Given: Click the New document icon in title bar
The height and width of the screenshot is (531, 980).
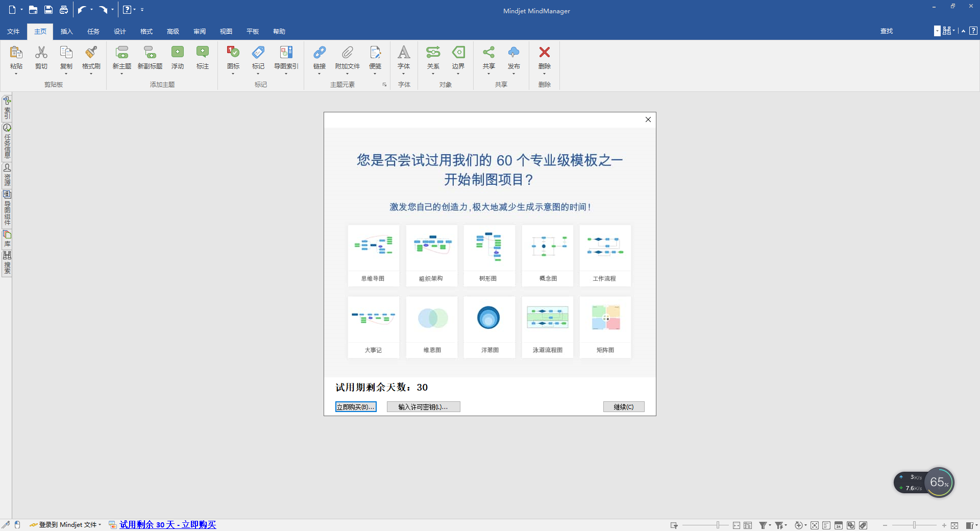Looking at the screenshot, I should coord(12,10).
